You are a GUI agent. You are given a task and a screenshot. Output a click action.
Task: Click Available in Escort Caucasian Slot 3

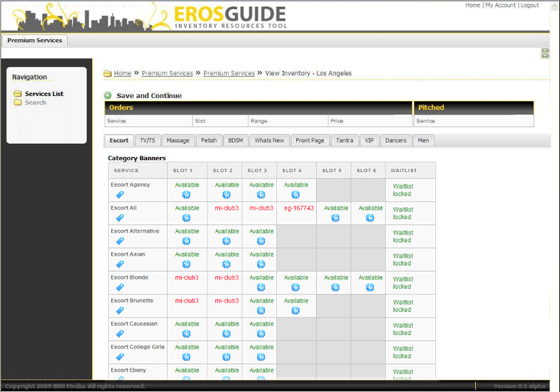pyautogui.click(x=261, y=324)
